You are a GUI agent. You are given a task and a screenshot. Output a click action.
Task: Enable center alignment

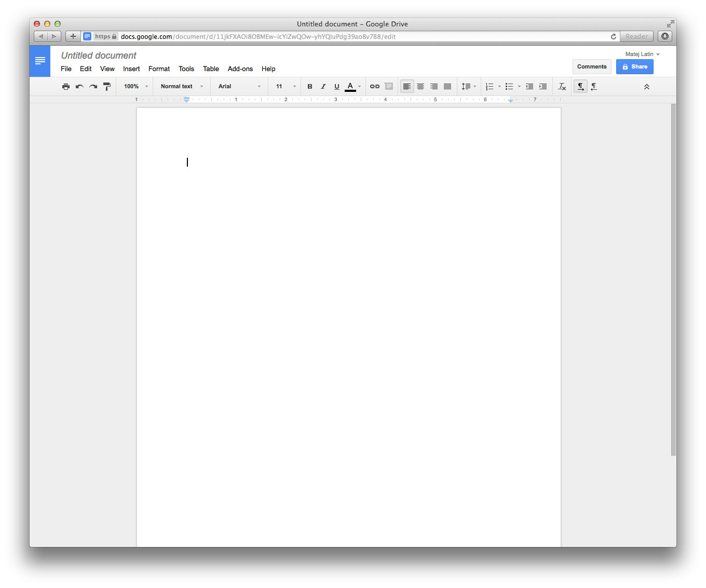click(x=420, y=87)
